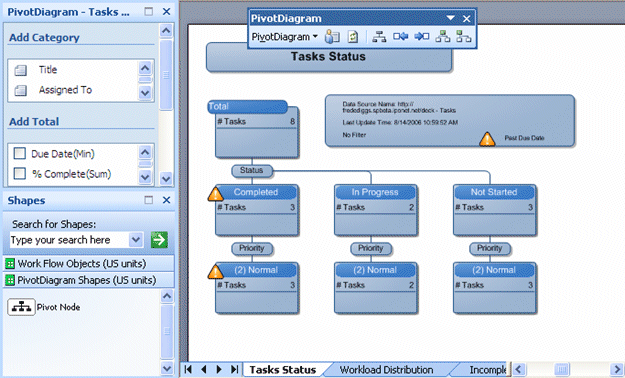Click the PivotDiagram panel's down scroll arrow
The height and width of the screenshot is (378, 625).
166,179
